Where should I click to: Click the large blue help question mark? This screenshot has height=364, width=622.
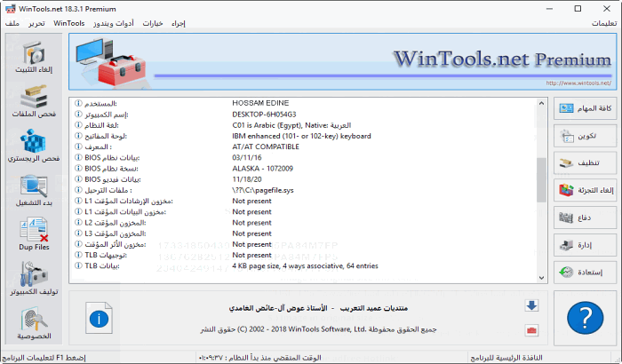coord(585,318)
